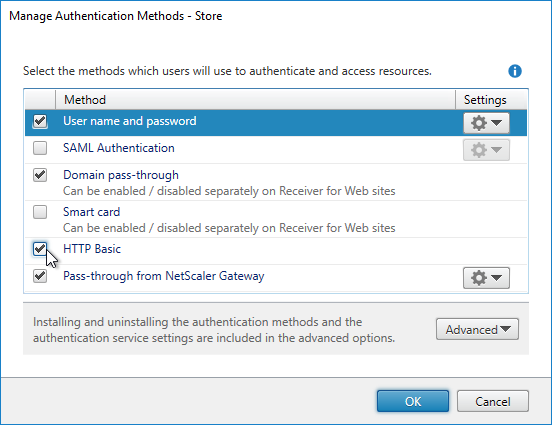552x425 pixels.
Task: Confirm changes with OK button
Action: pyautogui.click(x=413, y=401)
